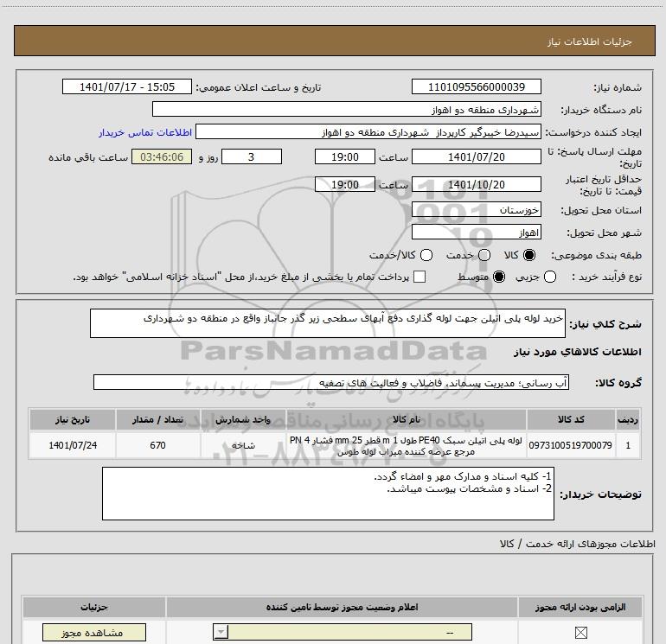Click the unit cell شاخه
The height and width of the screenshot is (644, 666).
(243, 445)
